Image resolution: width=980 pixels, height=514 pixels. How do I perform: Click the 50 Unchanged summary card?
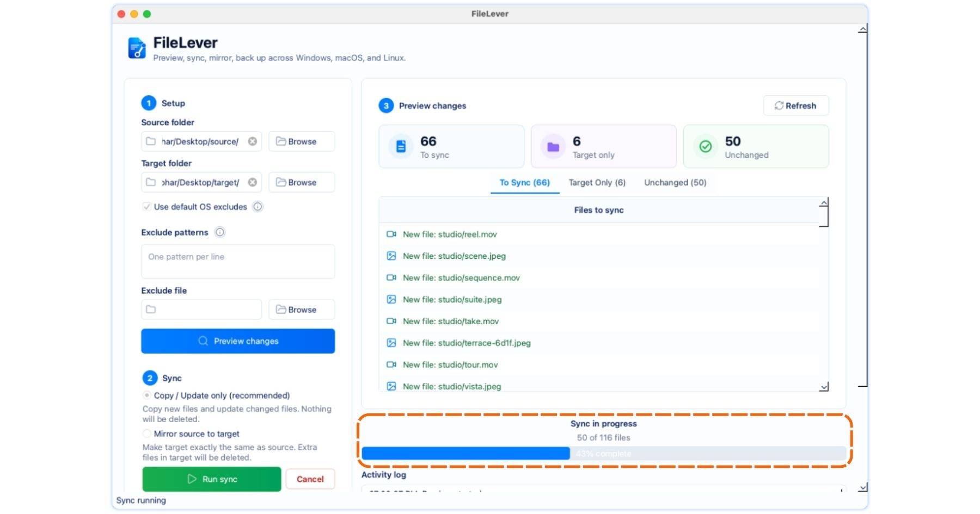(x=756, y=146)
